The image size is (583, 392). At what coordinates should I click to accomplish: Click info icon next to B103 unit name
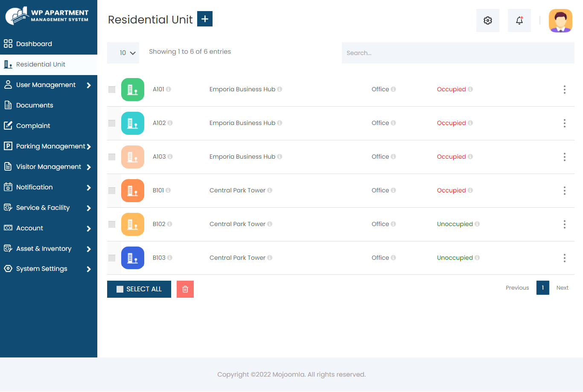(170, 258)
